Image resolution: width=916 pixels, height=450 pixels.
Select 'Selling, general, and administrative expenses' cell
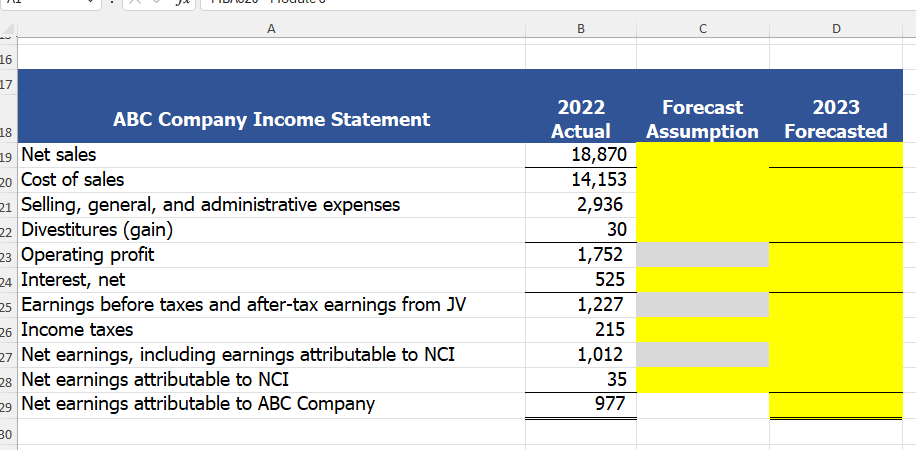[x=271, y=205]
